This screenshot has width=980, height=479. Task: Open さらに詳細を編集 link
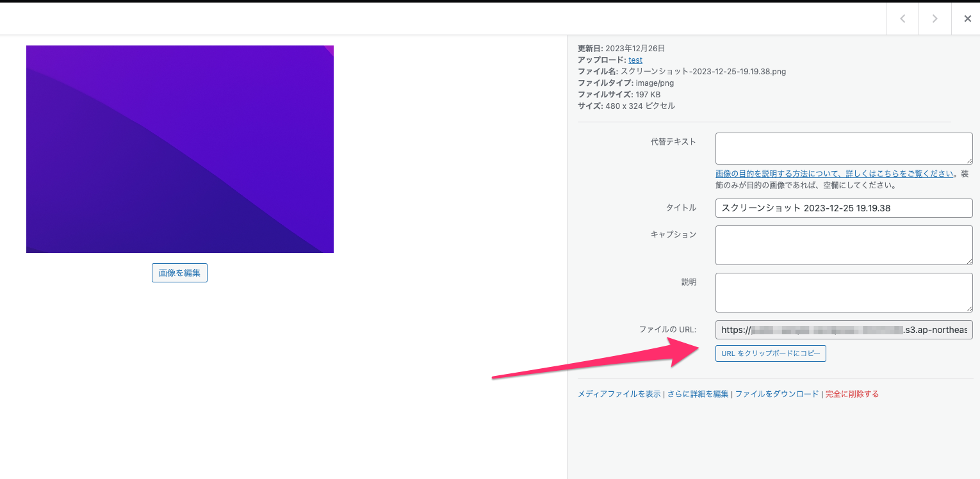tap(698, 394)
